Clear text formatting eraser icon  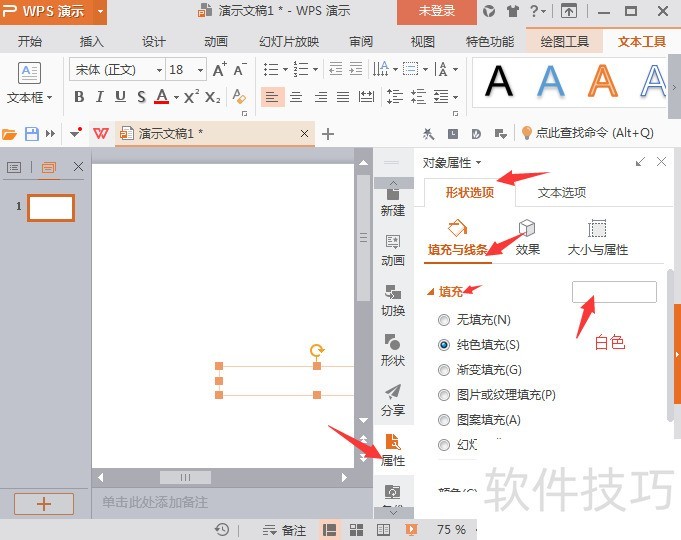[239, 96]
